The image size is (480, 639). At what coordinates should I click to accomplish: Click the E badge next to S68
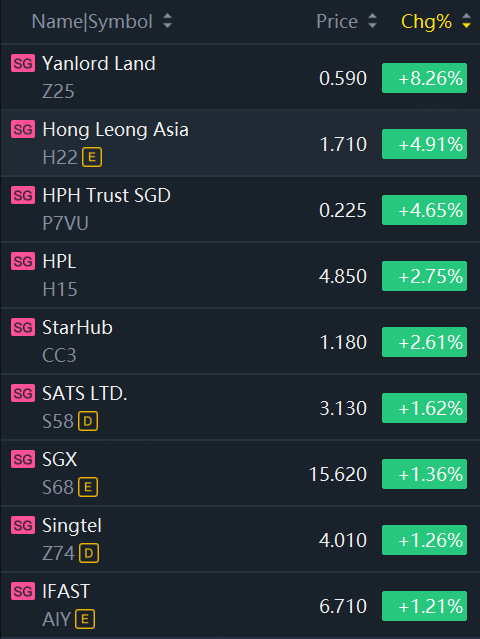pos(88,487)
